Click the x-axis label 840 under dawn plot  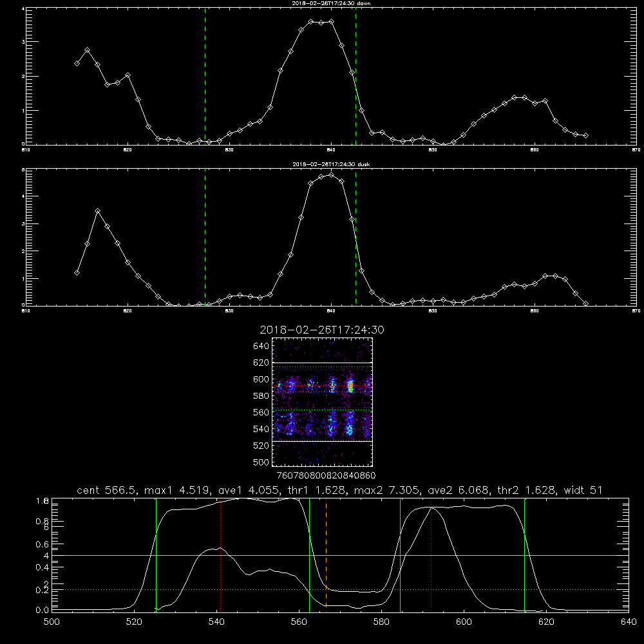click(331, 150)
